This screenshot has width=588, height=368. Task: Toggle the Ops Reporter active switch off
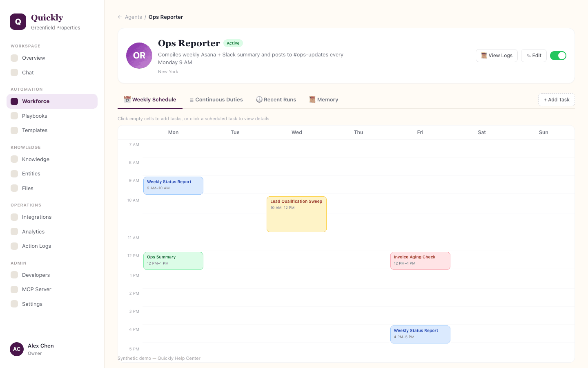click(x=558, y=56)
